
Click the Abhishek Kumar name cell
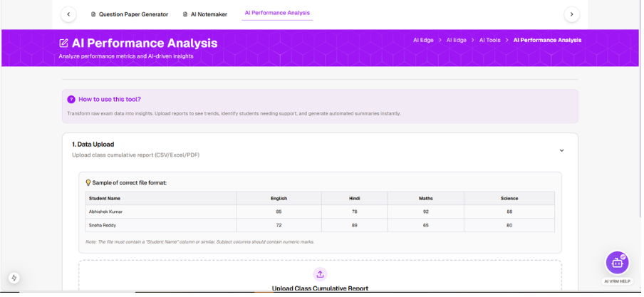pyautogui.click(x=160, y=212)
